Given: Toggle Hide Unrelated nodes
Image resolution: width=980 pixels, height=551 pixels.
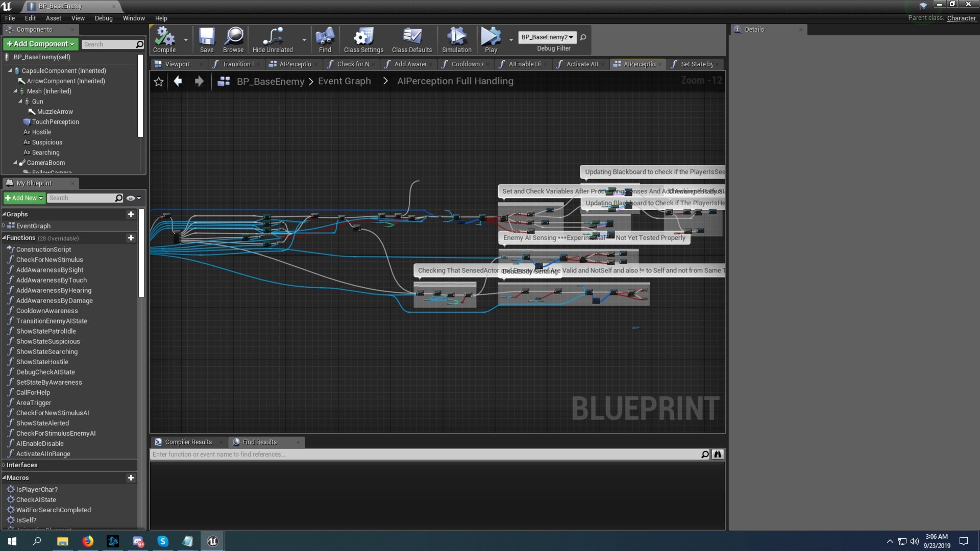Looking at the screenshot, I should tap(273, 40).
